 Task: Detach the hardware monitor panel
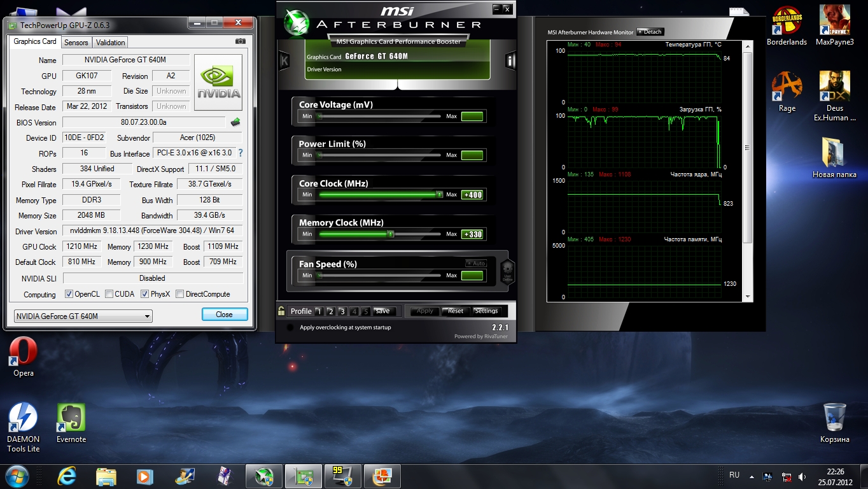pos(650,32)
